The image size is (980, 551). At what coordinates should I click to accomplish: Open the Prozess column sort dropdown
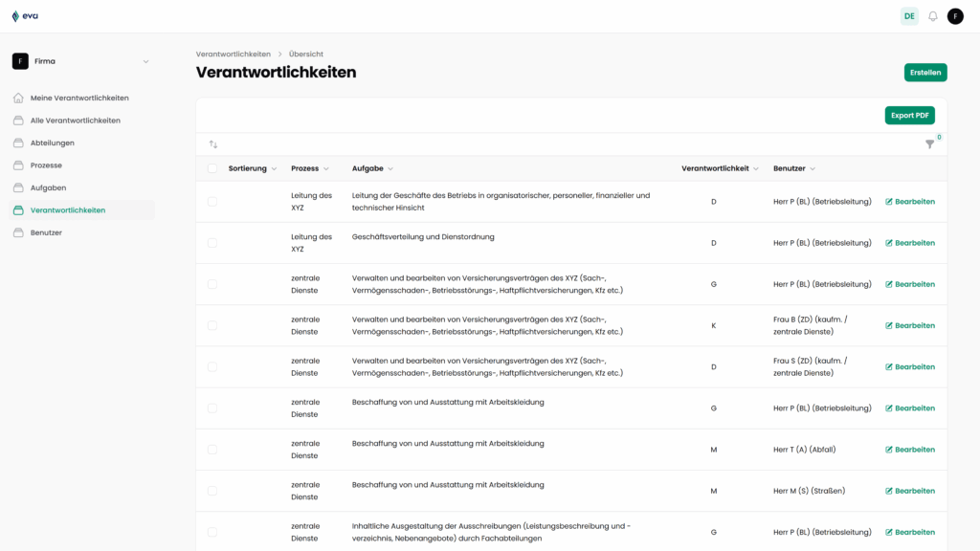308,167
